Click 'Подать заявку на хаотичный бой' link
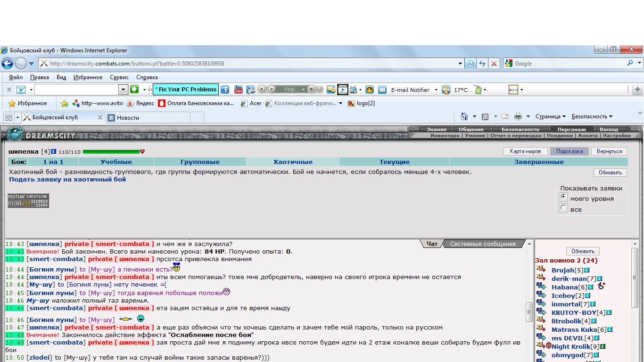Screen dimensions: 644x362 (67, 179)
